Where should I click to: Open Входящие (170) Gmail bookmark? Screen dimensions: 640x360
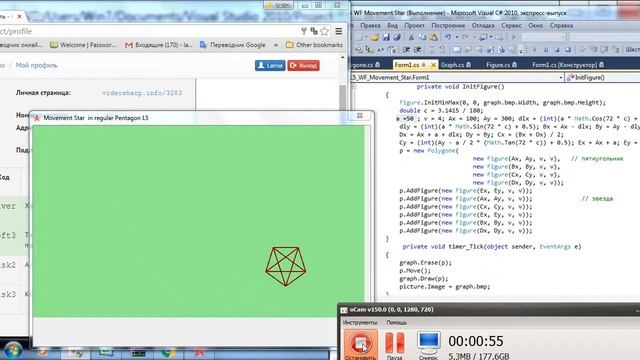158,45
